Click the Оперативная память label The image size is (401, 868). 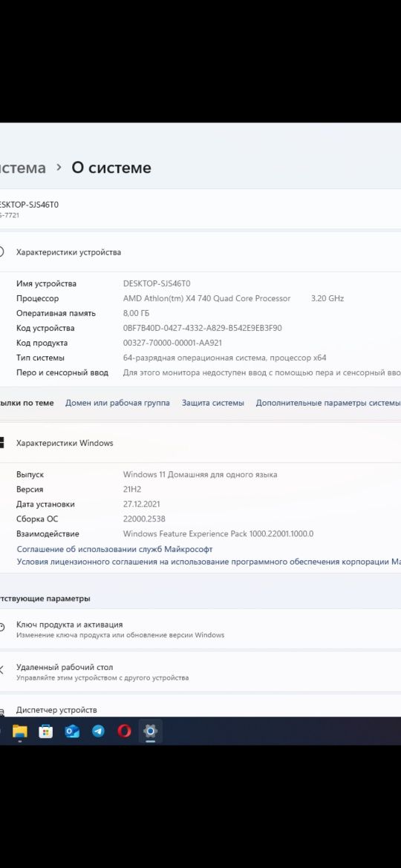tap(56, 313)
